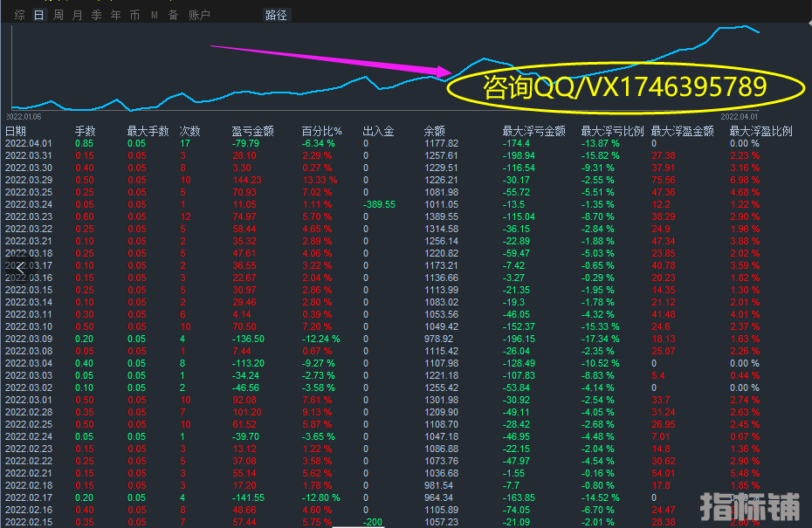Click the 2022.01.06 start date on chart
Image resolution: width=812 pixels, height=528 pixels.
pos(24,115)
